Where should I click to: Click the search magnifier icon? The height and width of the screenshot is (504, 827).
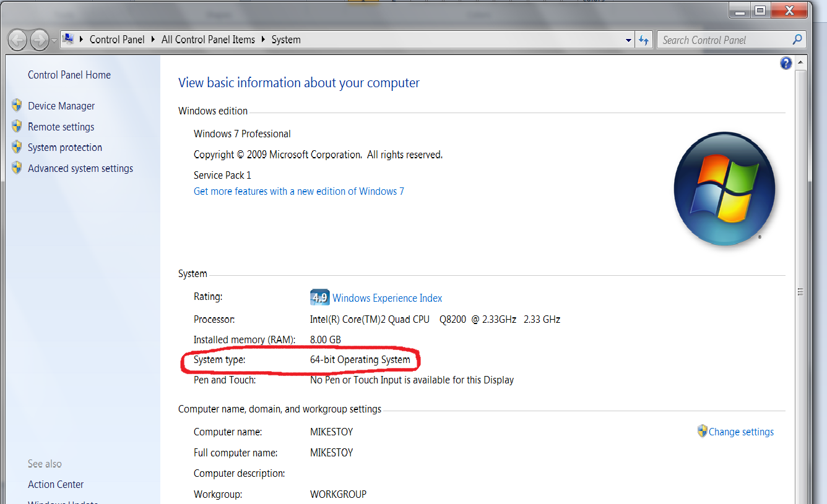[x=797, y=39]
